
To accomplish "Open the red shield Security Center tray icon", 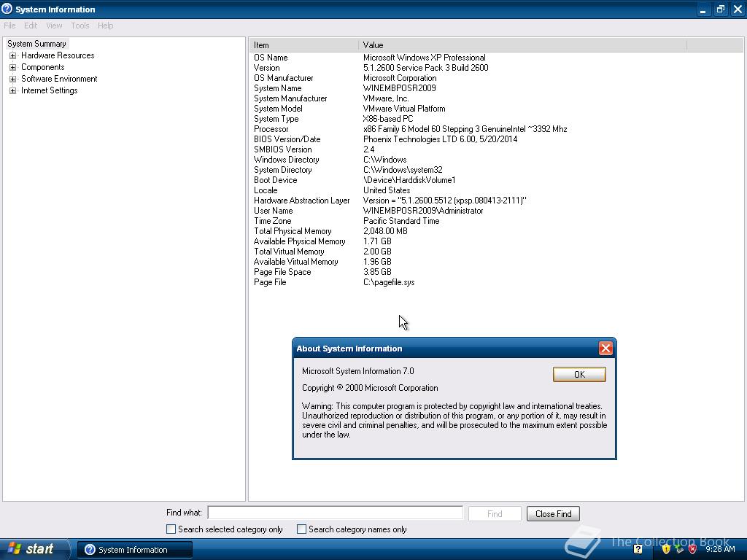I will click(x=693, y=550).
